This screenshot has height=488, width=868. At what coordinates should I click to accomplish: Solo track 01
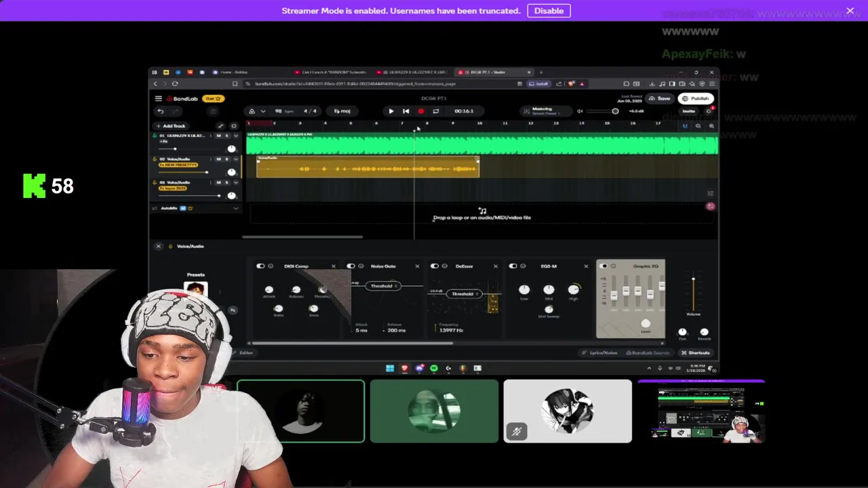(226, 136)
